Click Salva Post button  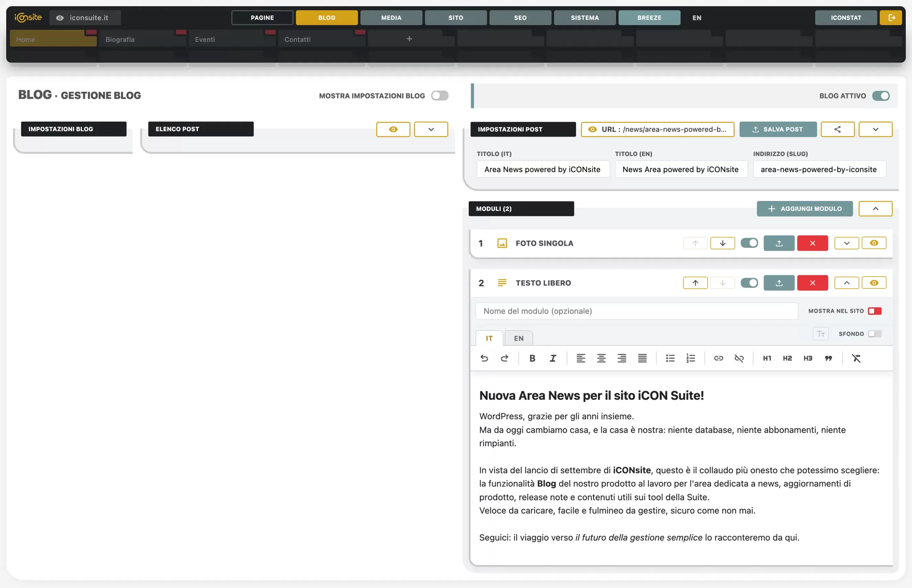[778, 129]
